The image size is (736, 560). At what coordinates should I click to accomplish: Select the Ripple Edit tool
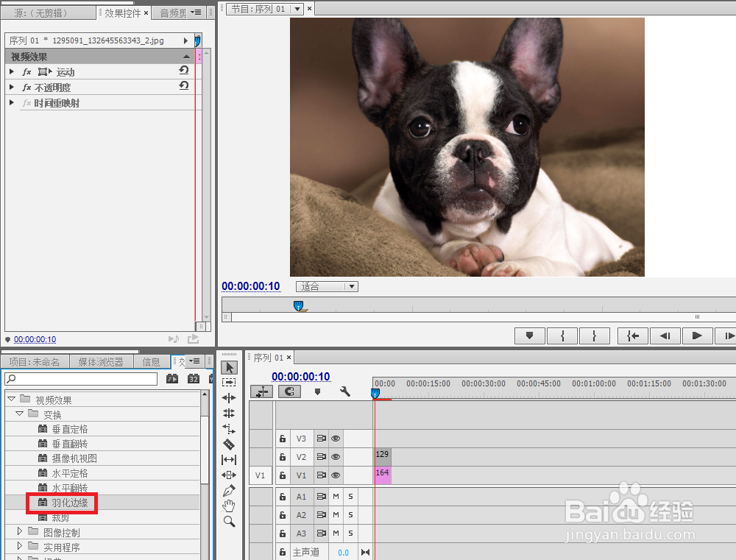(229, 398)
